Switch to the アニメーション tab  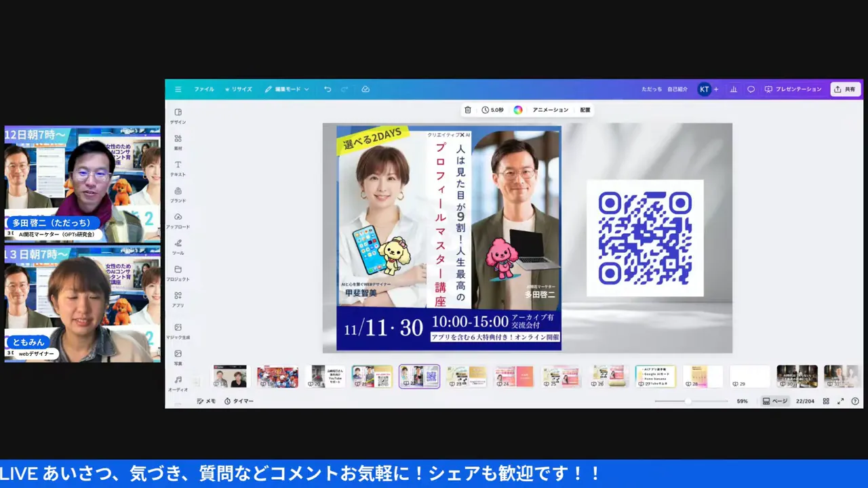pyautogui.click(x=550, y=109)
